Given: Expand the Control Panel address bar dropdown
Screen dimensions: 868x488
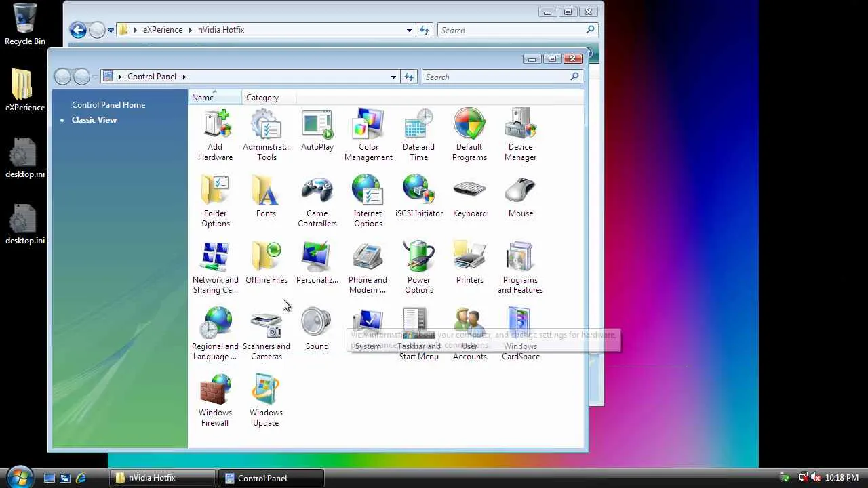Looking at the screenshot, I should (393, 77).
